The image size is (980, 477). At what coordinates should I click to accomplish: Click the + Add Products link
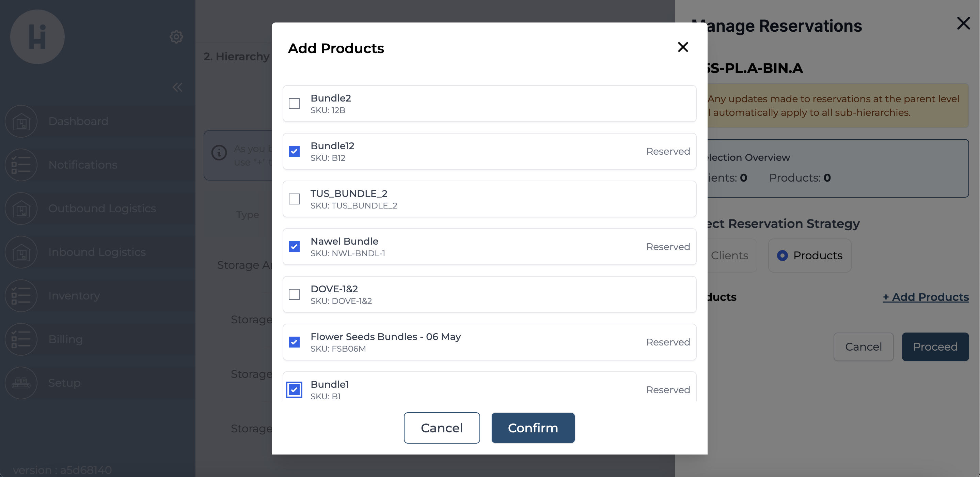[926, 297]
